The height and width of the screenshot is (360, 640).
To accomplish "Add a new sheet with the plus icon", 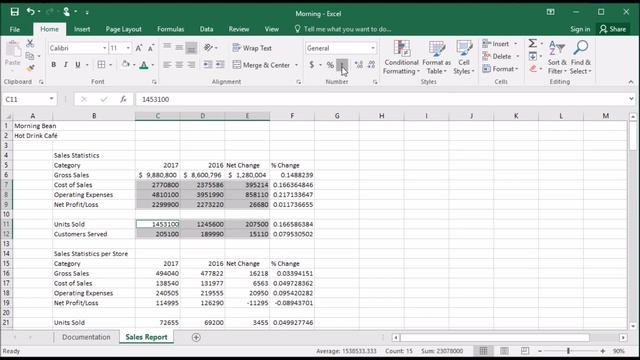I will [196, 337].
